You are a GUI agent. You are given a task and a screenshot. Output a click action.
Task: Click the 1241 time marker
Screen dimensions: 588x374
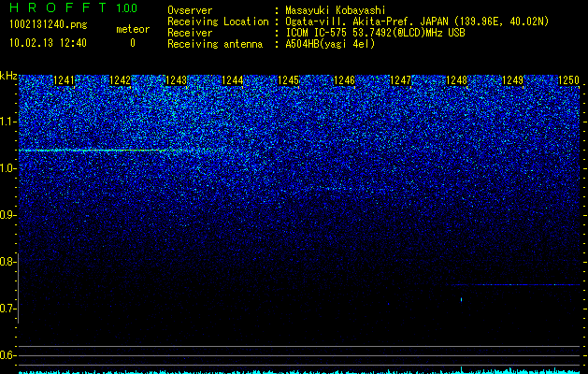(x=65, y=80)
